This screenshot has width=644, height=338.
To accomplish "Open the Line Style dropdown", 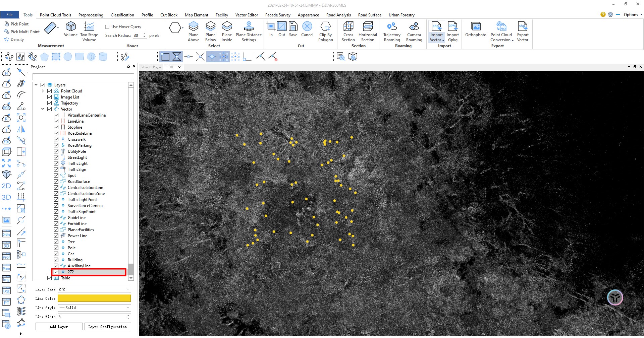I will click(94, 308).
